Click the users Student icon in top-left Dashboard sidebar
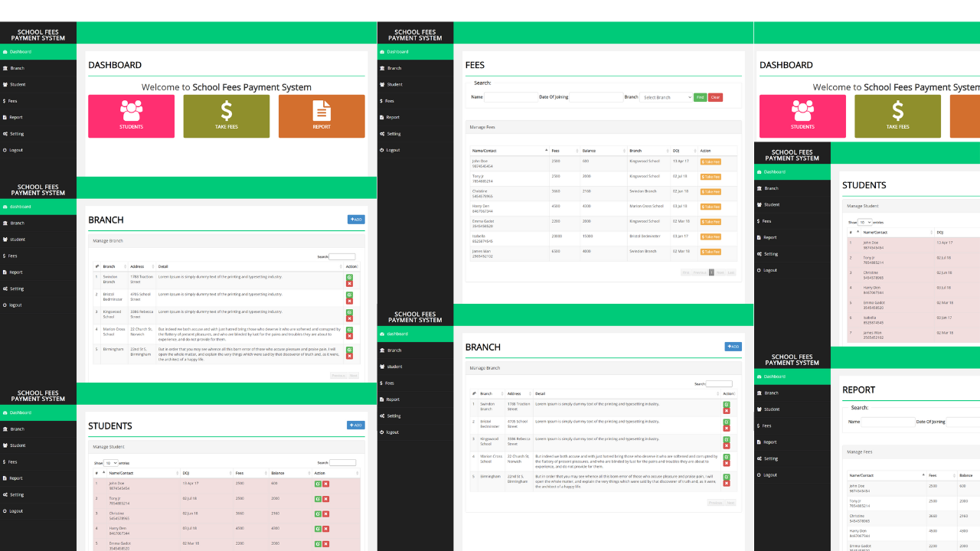This screenshot has height=551, width=980. (5, 84)
